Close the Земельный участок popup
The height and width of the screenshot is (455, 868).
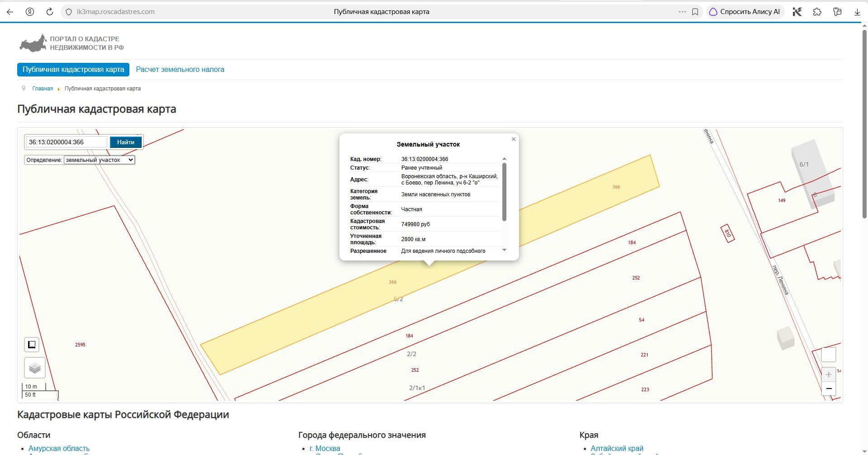click(x=514, y=139)
